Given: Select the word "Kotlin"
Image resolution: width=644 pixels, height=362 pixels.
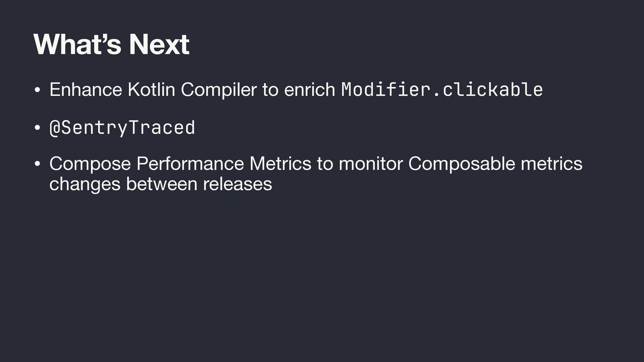Looking at the screenshot, I should [x=151, y=89].
